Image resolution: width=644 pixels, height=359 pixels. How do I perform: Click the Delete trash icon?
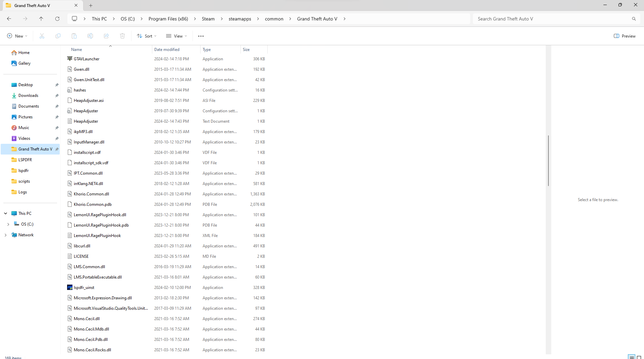(122, 36)
